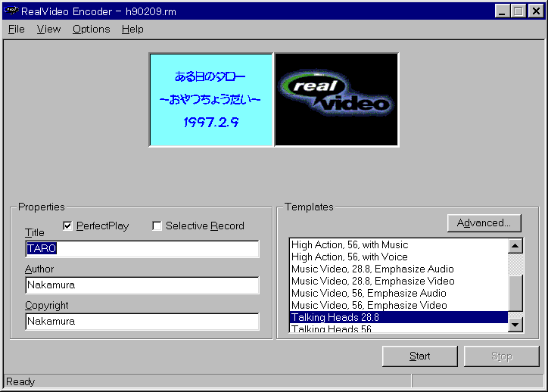Viewport: 548px width, 392px height.
Task: Select Music Video, 28.8, Emphasize Video
Action: pos(399,282)
